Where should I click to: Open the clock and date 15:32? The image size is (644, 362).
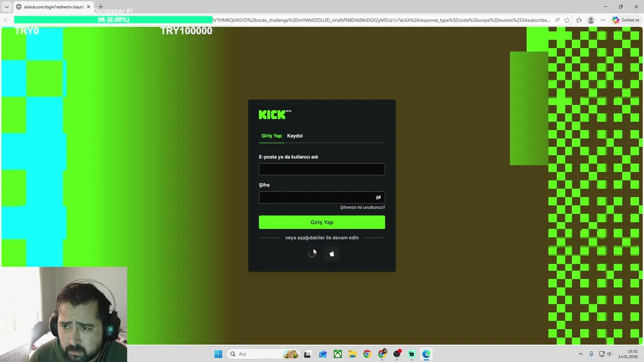click(628, 354)
